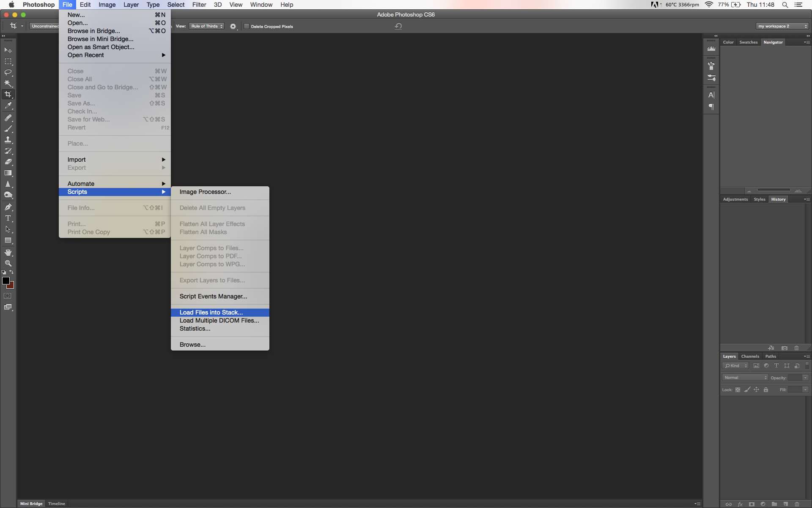Open the Unconstrained aspect ratio dropdown
This screenshot has width=812, height=508.
tap(44, 26)
